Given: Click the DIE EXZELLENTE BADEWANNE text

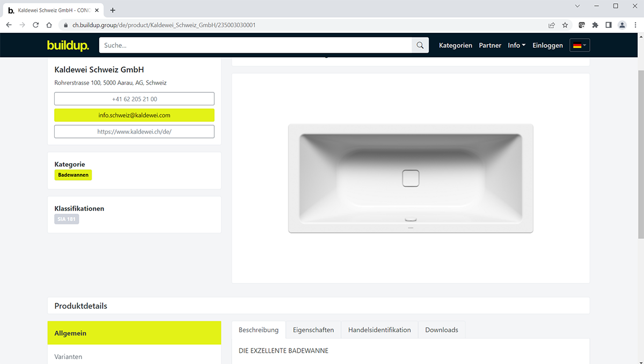Looking at the screenshot, I should tap(283, 351).
